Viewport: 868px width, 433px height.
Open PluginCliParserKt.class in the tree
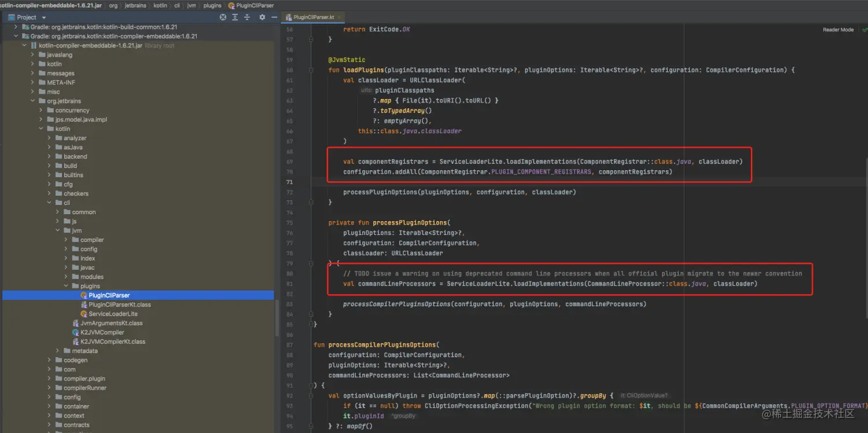[x=120, y=304]
